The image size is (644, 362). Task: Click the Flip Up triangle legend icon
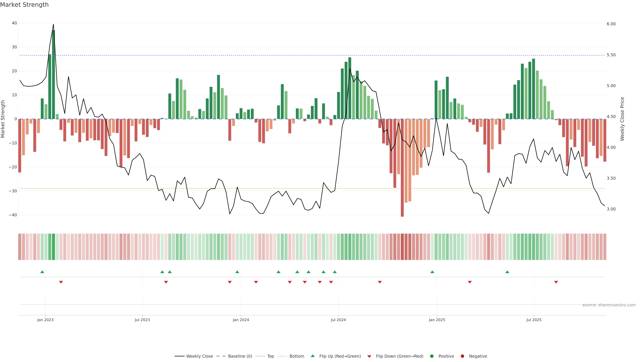click(312, 356)
